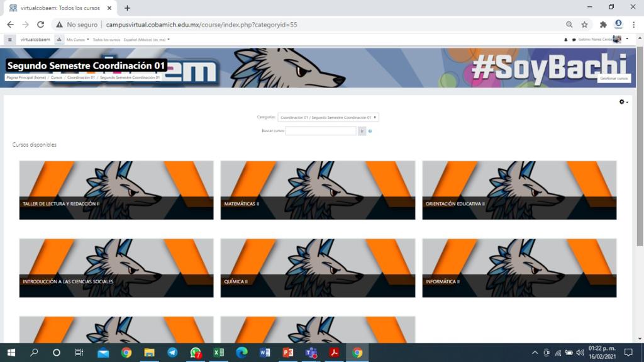Click in the Buscar cursos text field

tap(321, 131)
